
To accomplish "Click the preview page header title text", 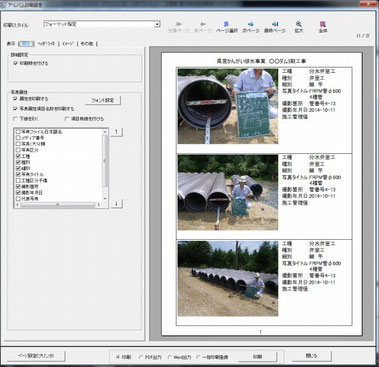I will point(261,61).
